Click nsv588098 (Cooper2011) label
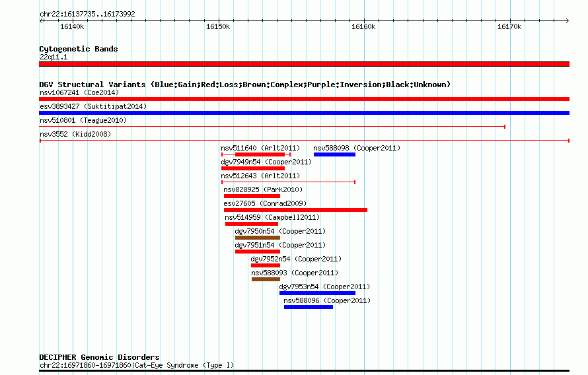Image resolution: width=588 pixels, height=375 pixels. (x=357, y=148)
